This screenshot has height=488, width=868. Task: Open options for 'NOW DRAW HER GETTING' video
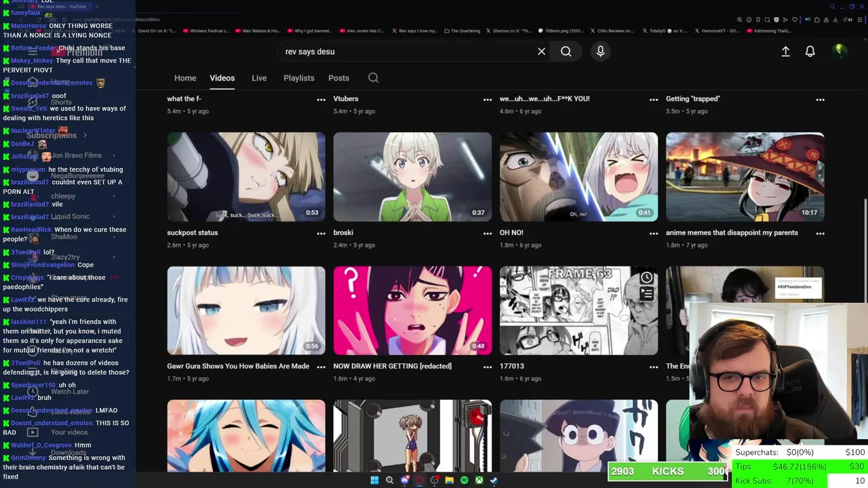click(487, 367)
